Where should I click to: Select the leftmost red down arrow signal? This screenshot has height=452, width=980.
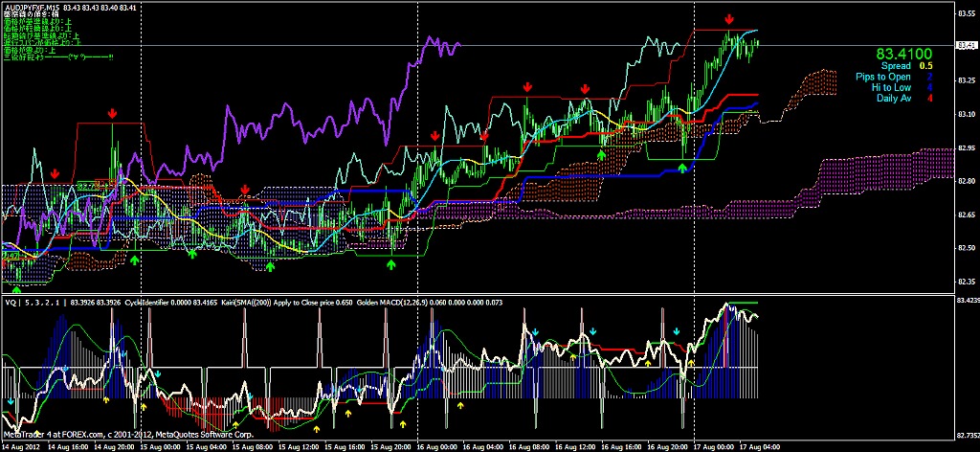(55, 173)
